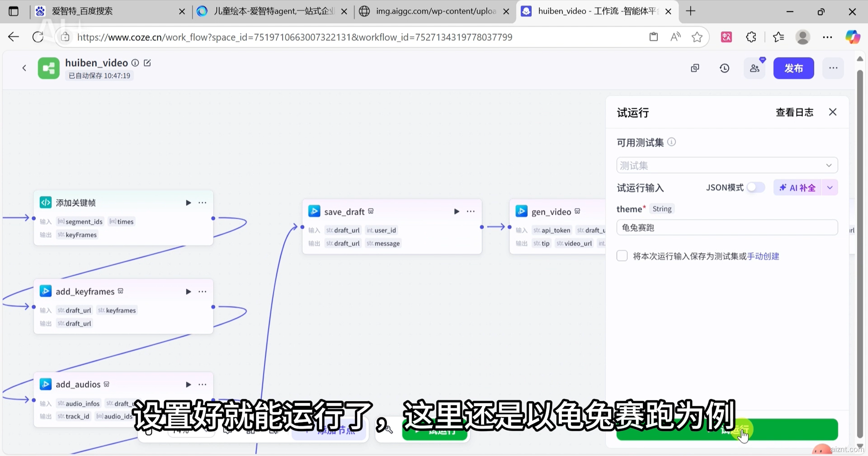The image size is (868, 456).
Task: Open the tab actions sidebar icon
Action: click(13, 11)
